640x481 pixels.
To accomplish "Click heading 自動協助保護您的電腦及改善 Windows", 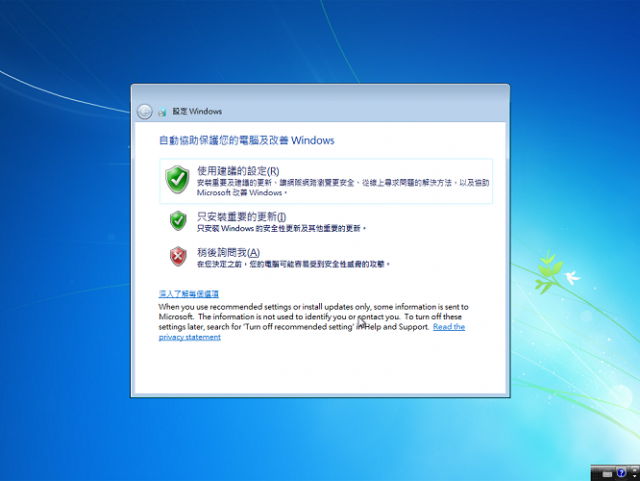I will click(x=247, y=140).
